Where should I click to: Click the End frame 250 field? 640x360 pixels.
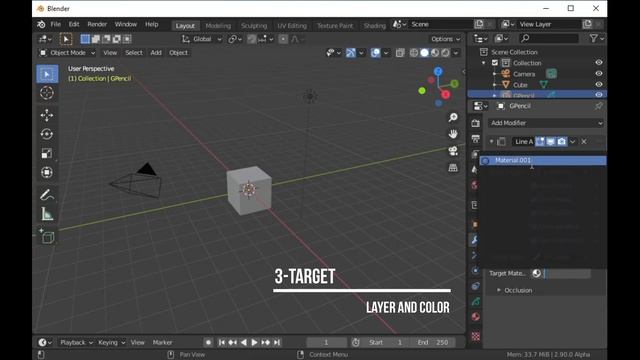(433, 342)
